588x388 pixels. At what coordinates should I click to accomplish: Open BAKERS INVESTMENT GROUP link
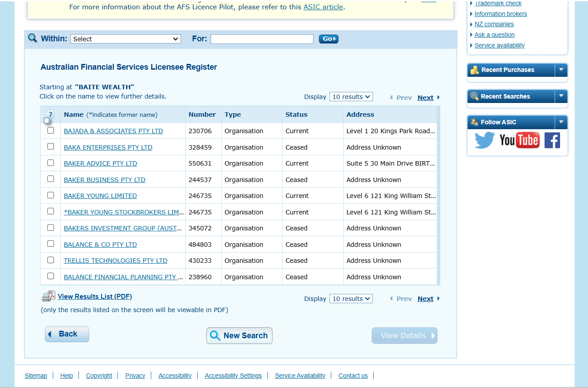point(123,228)
